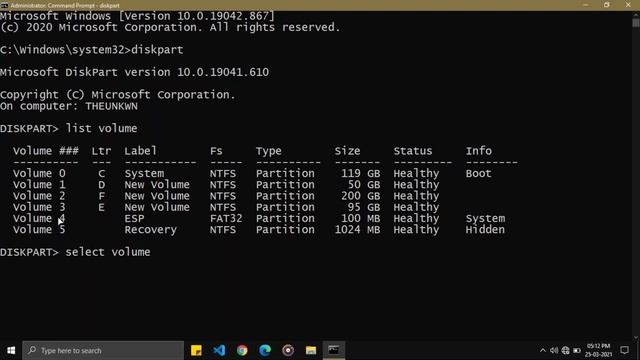This screenshot has width=640, height=360.
Task: Click the 'Type' column header
Action: (x=269, y=151)
